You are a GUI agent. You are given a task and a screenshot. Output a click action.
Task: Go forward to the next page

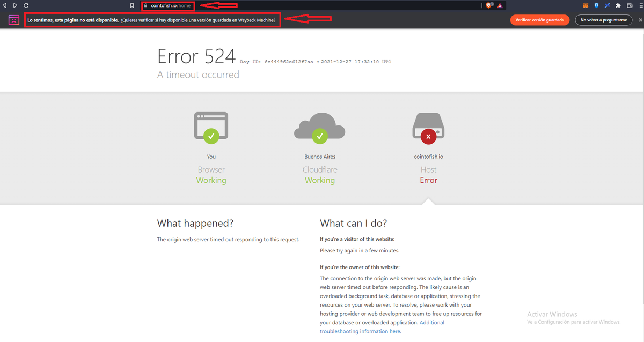click(x=15, y=5)
